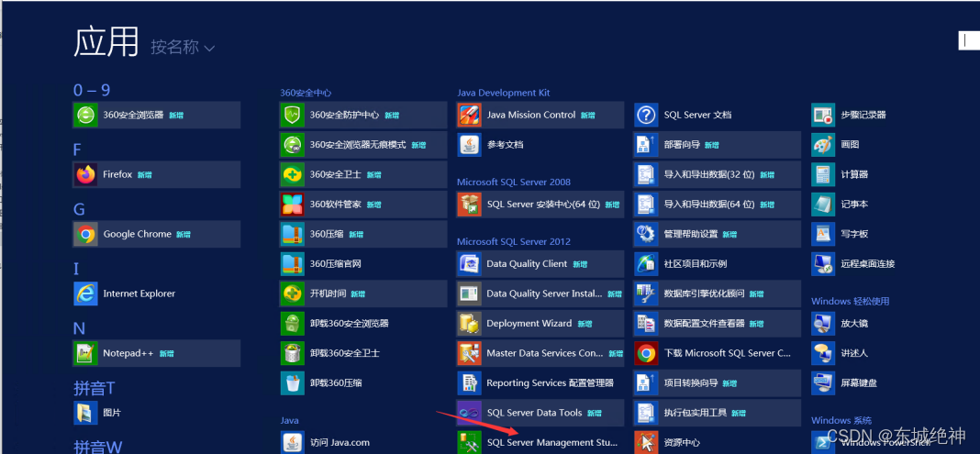Open 资源中心 icon

coord(646,442)
